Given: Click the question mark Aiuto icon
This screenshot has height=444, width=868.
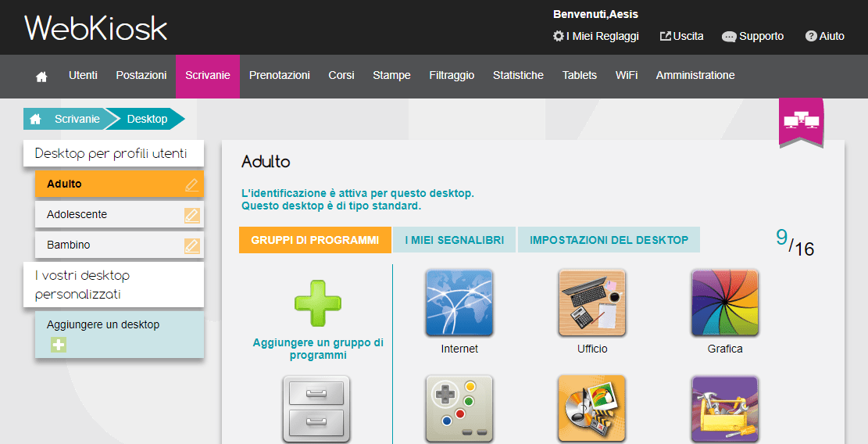Looking at the screenshot, I should [811, 36].
